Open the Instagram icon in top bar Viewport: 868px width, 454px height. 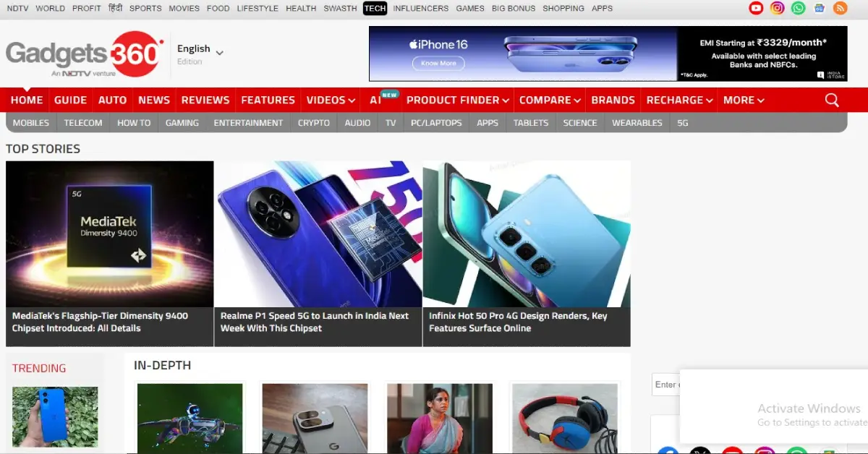[x=777, y=8]
